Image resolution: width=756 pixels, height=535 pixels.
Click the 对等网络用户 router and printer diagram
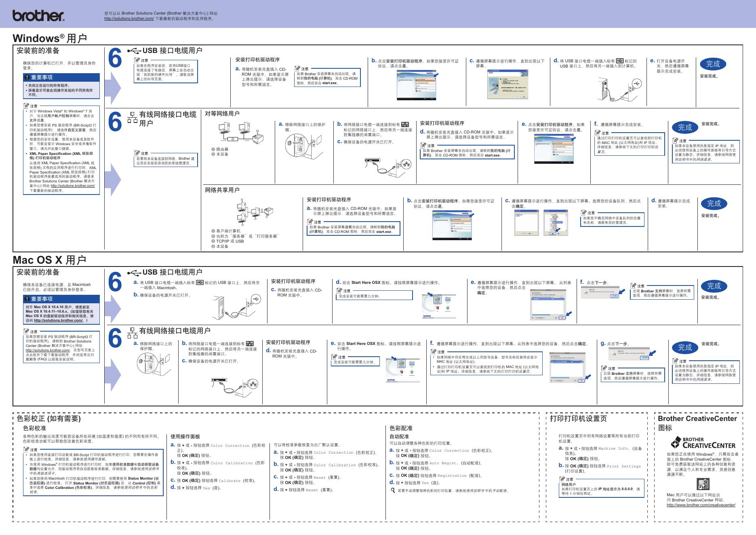[241, 133]
